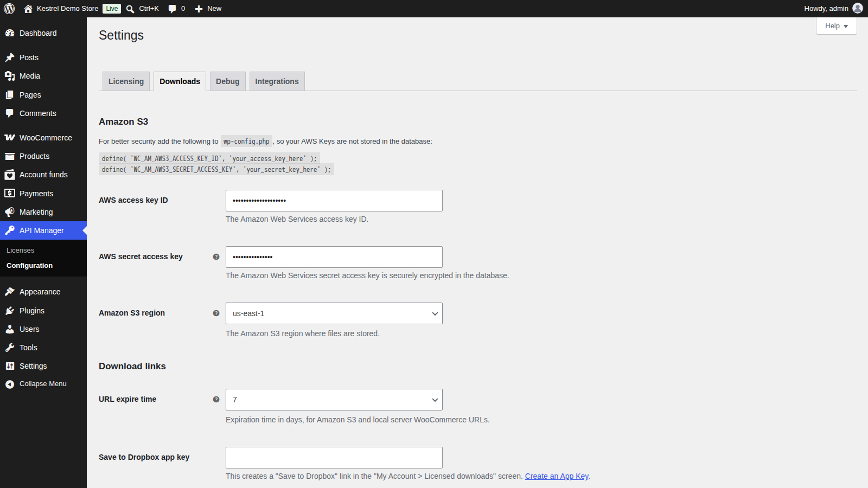Click the Appearance paintbrush icon
The width and height of the screenshot is (868, 488).
coord(10,292)
